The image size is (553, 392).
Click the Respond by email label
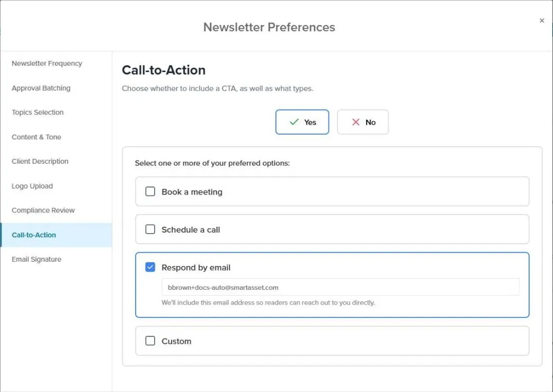pyautogui.click(x=196, y=268)
